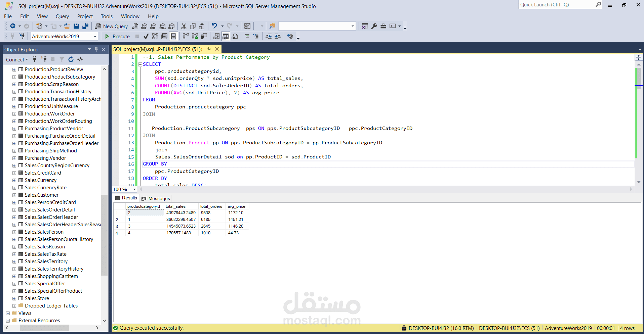Click the Find in Files icon
The height and width of the screenshot is (334, 644).
click(272, 26)
